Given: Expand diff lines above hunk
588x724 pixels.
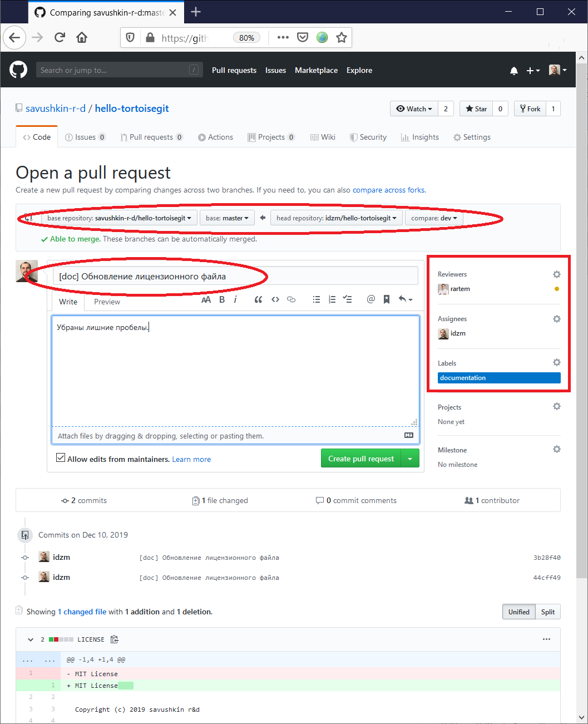Looking at the screenshot, I should click(38, 659).
